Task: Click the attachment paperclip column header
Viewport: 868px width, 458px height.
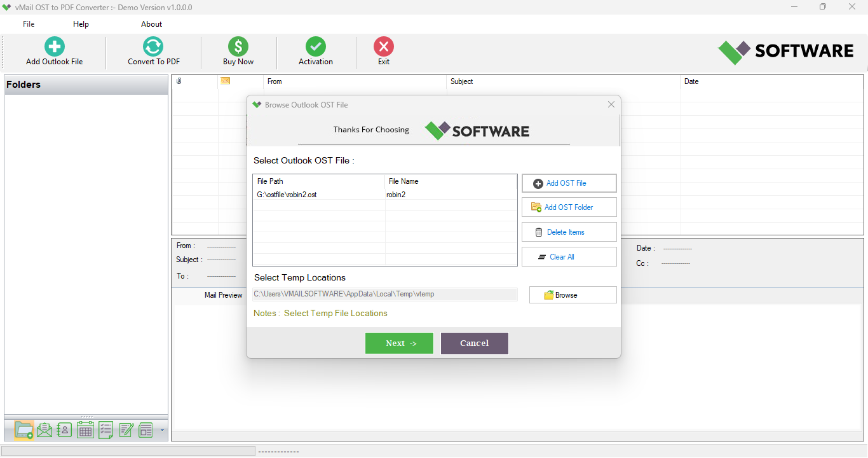Action: pyautogui.click(x=179, y=81)
